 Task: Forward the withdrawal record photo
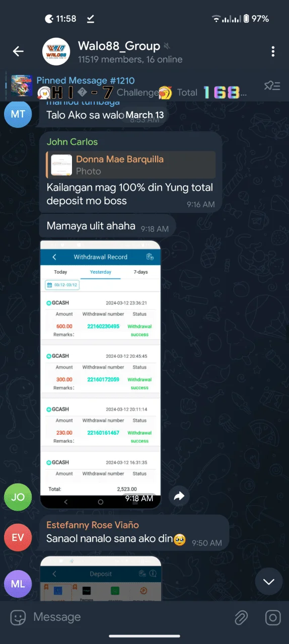179,496
